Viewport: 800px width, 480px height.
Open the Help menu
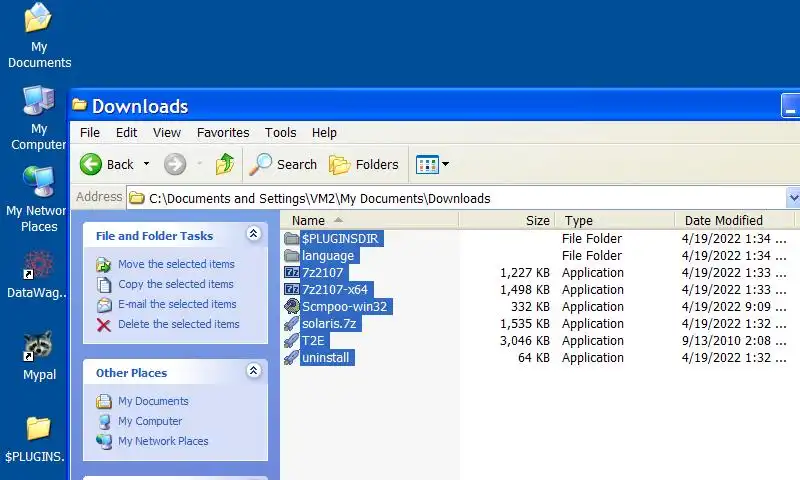pos(324,133)
